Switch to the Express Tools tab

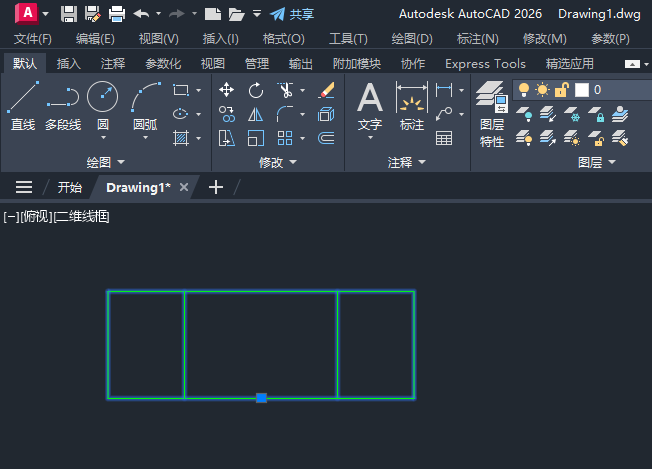coord(485,64)
